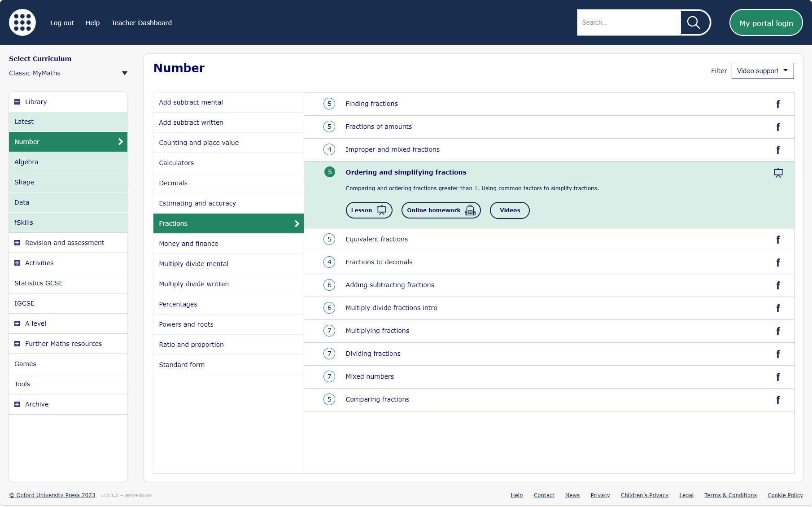Expand the Archive section
The width and height of the screenshot is (812, 507).
coord(17,404)
